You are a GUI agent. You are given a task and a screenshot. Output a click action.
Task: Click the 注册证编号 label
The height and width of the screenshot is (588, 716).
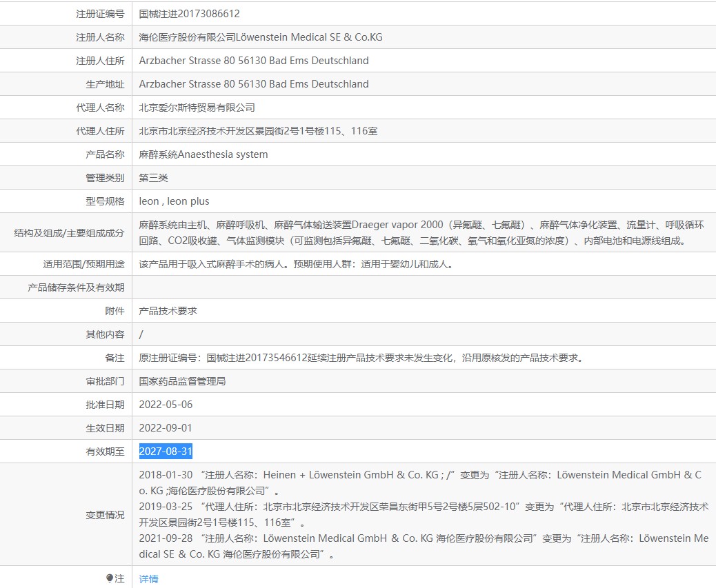point(100,14)
